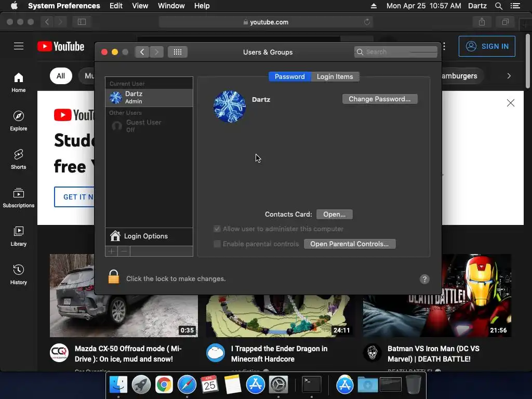Open Shorts in YouTube sidebar
532x399 pixels.
tap(18, 159)
